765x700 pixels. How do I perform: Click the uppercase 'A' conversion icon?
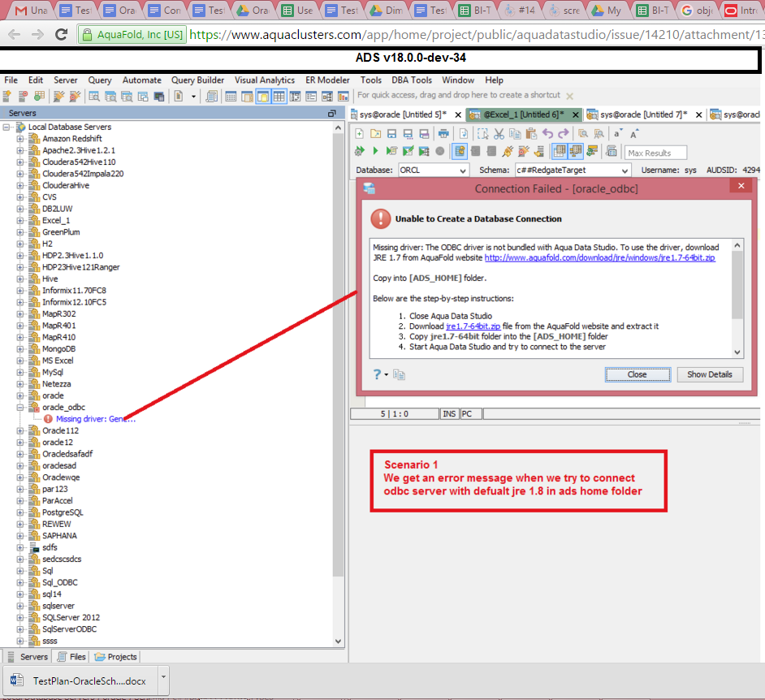634,134
